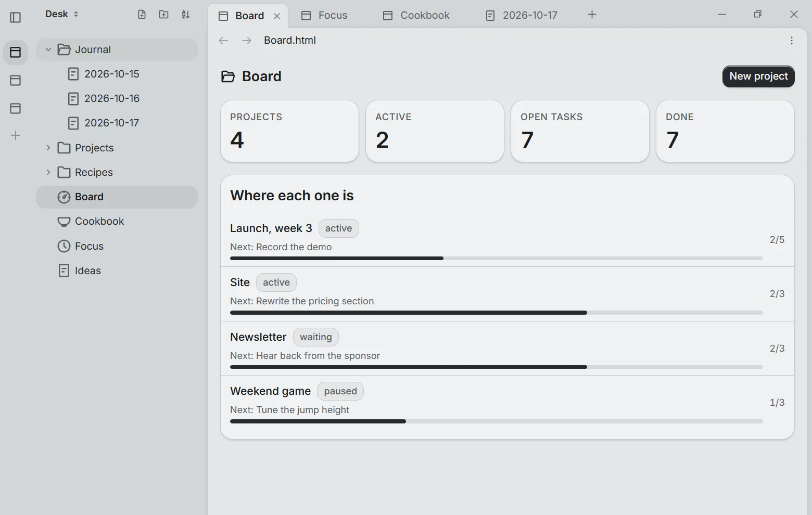Open the more options menu for Board.html
Image resolution: width=812 pixels, height=515 pixels.
pyautogui.click(x=792, y=41)
